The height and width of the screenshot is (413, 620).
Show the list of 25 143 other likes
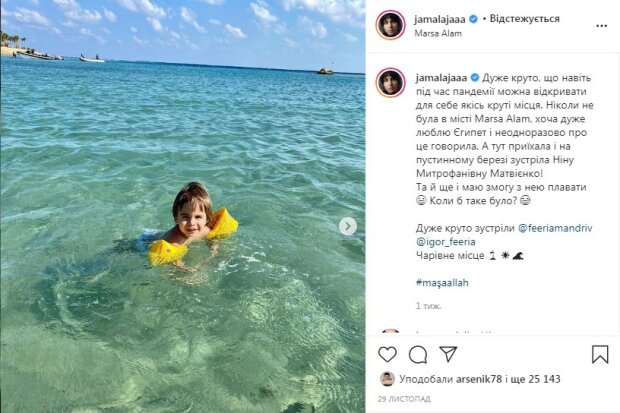coord(538,379)
